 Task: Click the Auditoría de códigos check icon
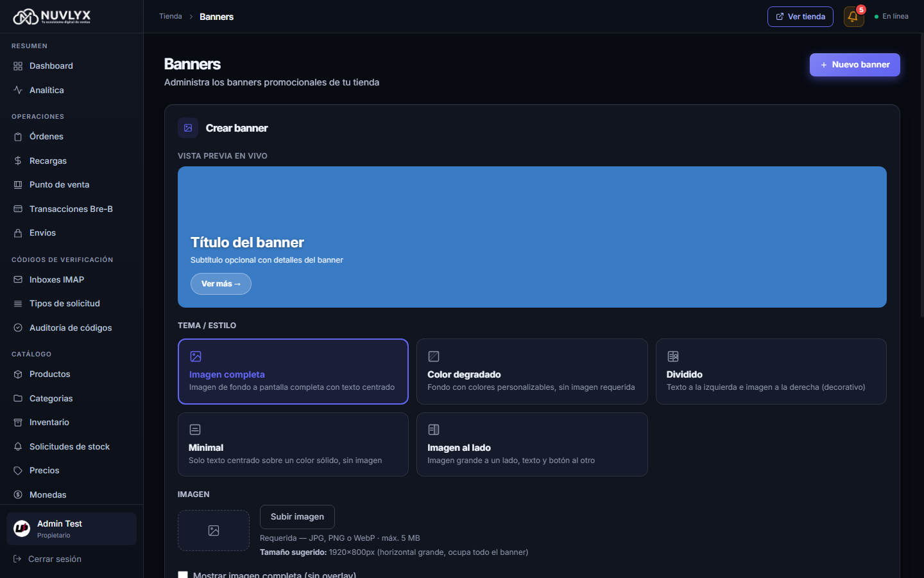click(18, 328)
